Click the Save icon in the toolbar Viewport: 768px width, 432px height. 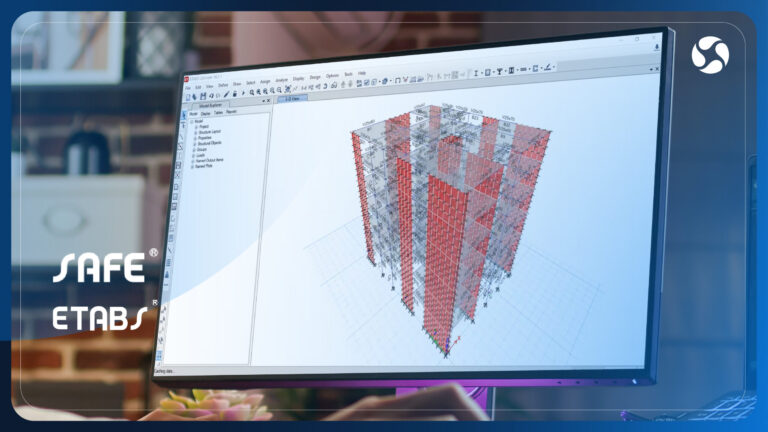click(200, 94)
